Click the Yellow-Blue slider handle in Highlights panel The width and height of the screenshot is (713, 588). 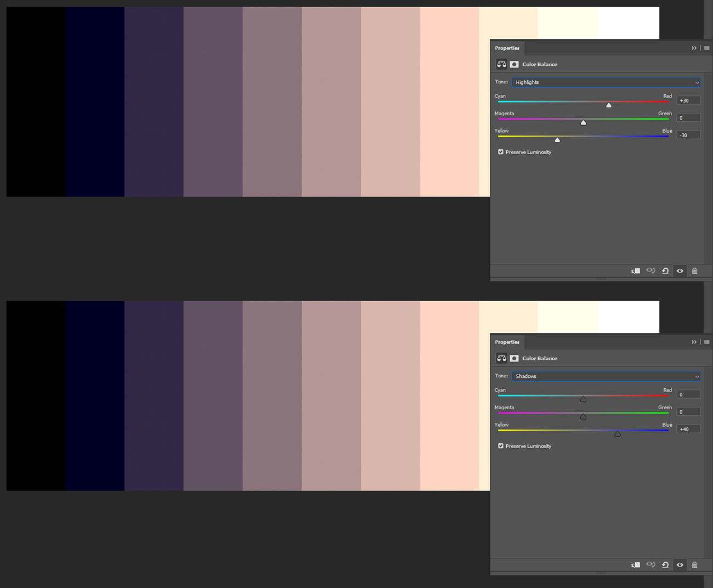[x=557, y=140]
